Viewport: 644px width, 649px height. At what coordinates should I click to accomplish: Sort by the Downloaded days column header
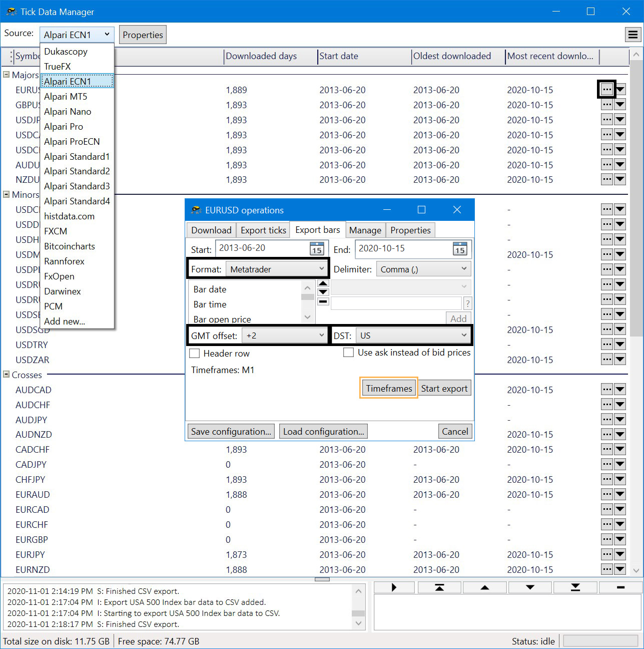[270, 56]
